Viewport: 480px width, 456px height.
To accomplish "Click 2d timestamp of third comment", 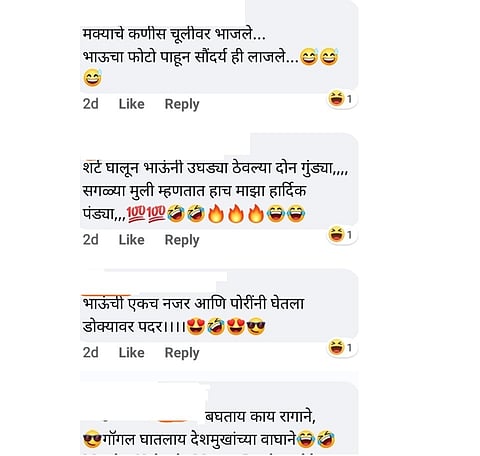I will point(91,353).
